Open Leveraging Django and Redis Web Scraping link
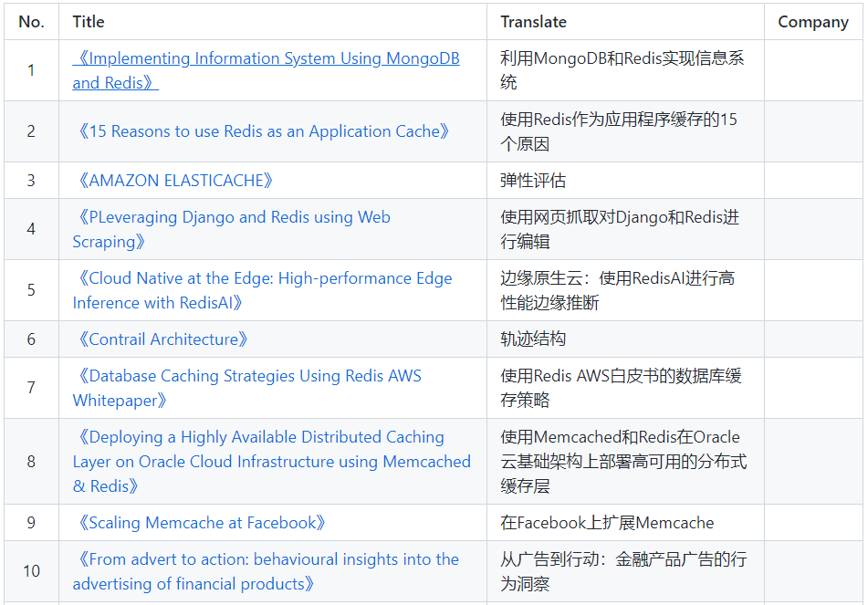The height and width of the screenshot is (605, 868). 232,229
